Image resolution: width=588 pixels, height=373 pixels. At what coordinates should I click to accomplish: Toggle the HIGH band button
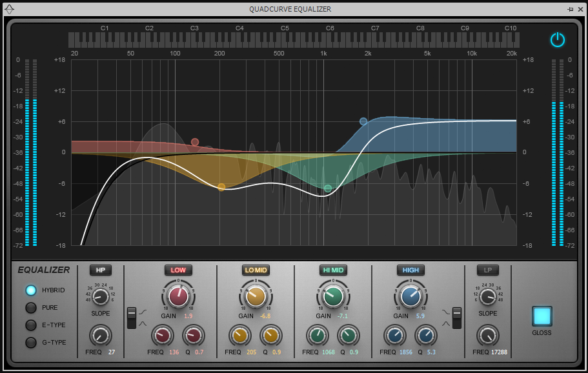coord(411,270)
